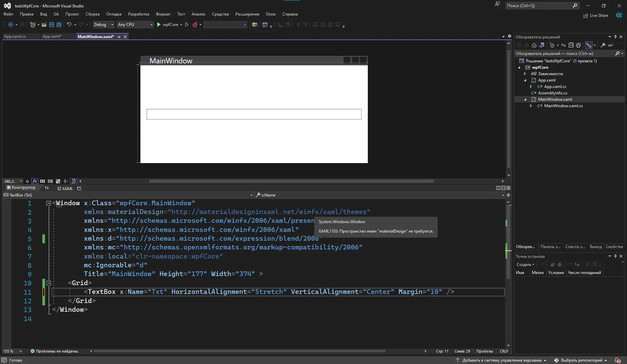Expand the MainWindow.xaml.cs node

(x=531, y=106)
